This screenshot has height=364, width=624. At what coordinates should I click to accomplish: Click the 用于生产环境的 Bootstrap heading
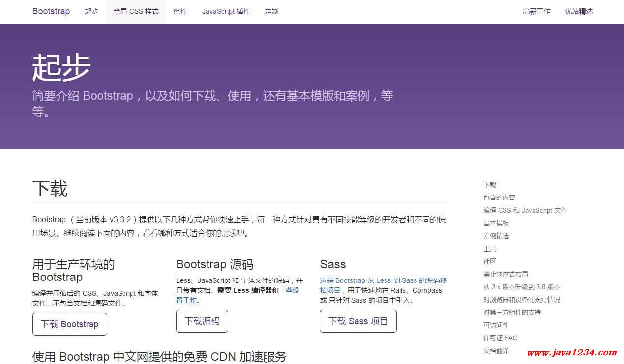click(74, 271)
